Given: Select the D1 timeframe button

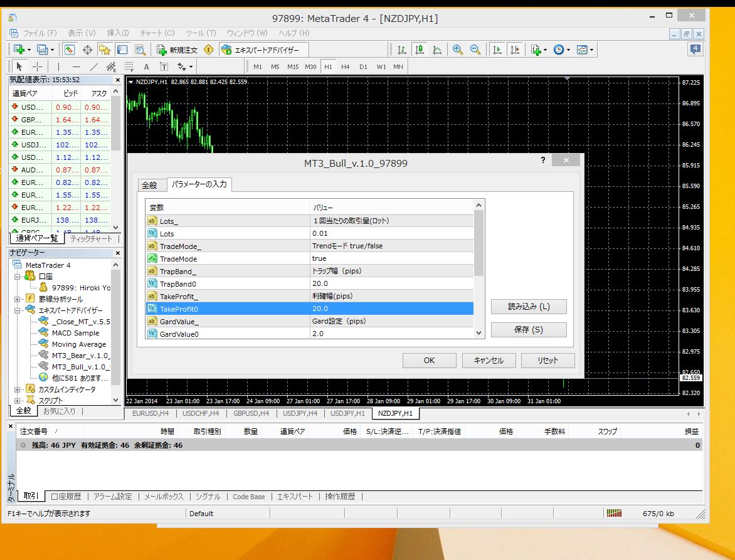Looking at the screenshot, I should (363, 66).
